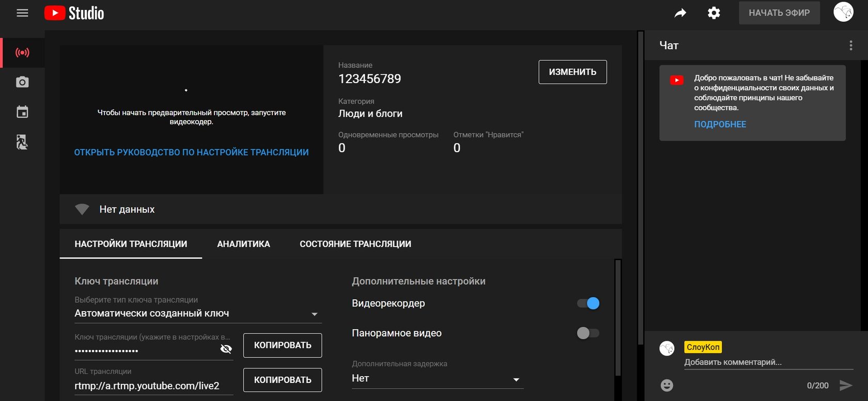Click the СлоуКоп username badge
Screen dimensions: 868x401
pyautogui.click(x=703, y=347)
